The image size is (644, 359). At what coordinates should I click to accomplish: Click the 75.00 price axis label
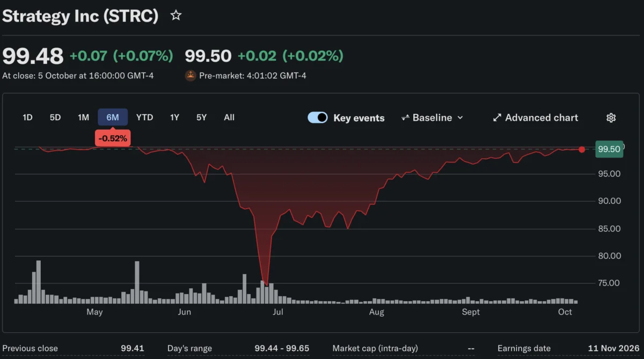point(609,283)
